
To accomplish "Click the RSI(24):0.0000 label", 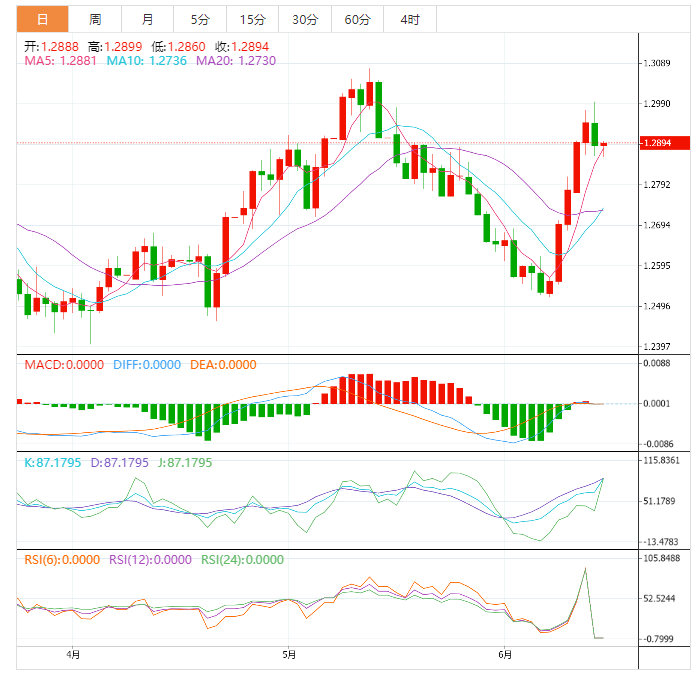I will [x=242, y=560].
